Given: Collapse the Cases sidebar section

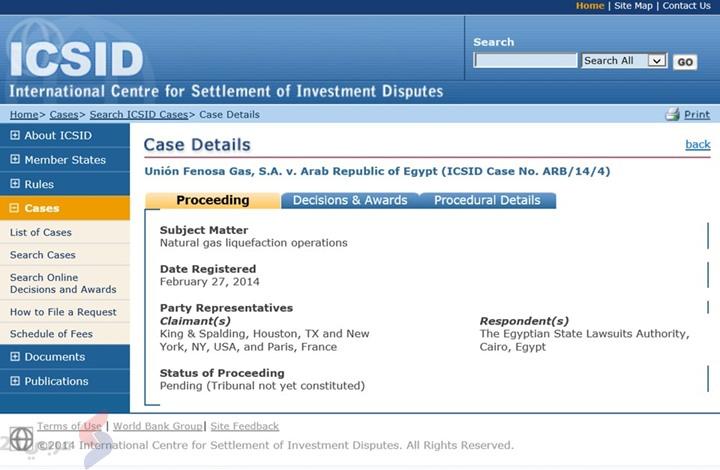Looking at the screenshot, I should click(x=15, y=208).
